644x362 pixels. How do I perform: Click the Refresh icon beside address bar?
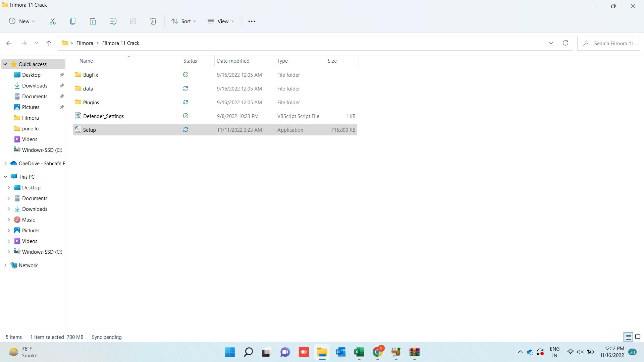point(566,43)
